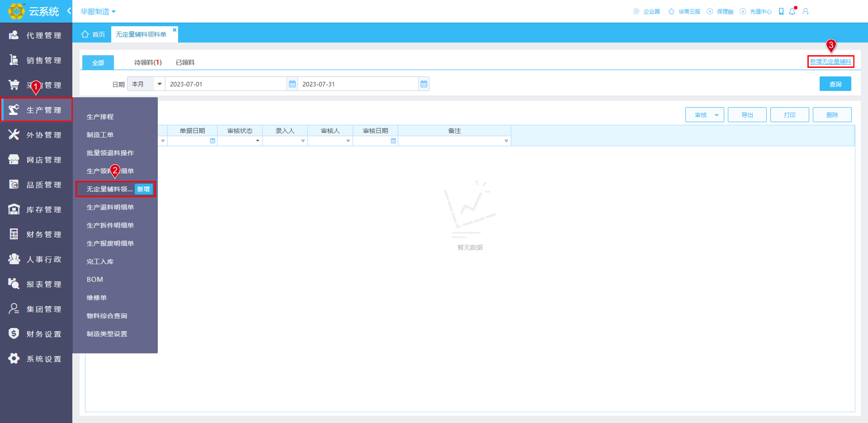
Task: Open the 备注 column filter
Action: [506, 140]
